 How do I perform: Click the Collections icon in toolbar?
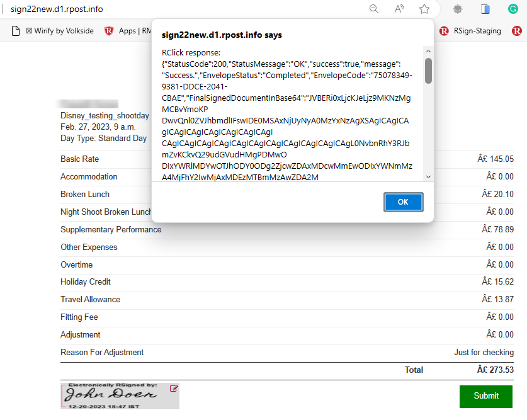[x=485, y=9]
